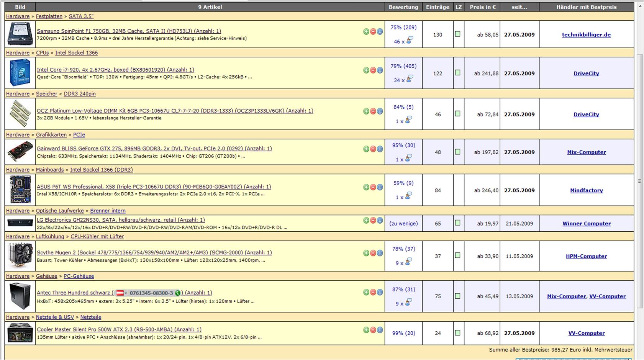Image resolution: width=644 pixels, height=360 pixels.
Task: Open the Mindfactory dealer link
Action: 587,190
